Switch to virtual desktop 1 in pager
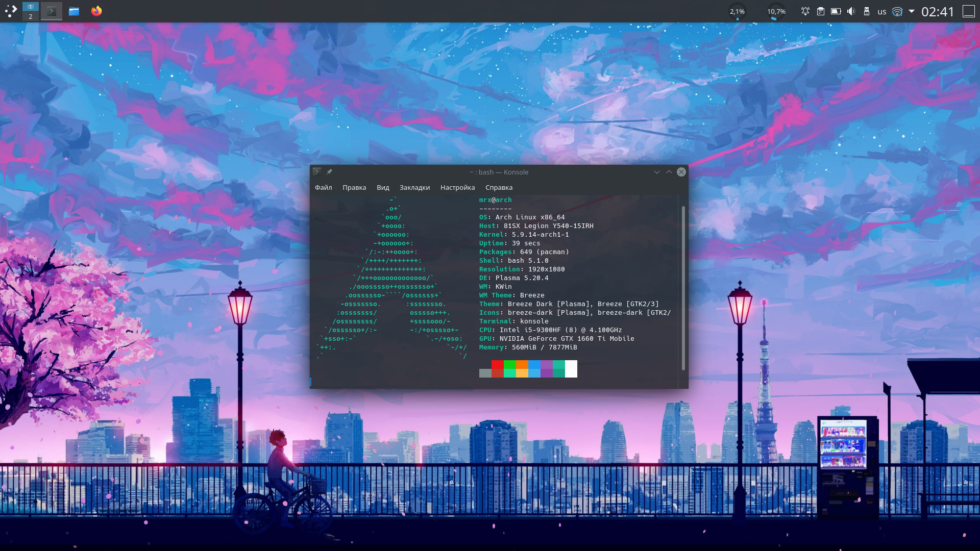This screenshot has height=551, width=980. click(31, 7)
